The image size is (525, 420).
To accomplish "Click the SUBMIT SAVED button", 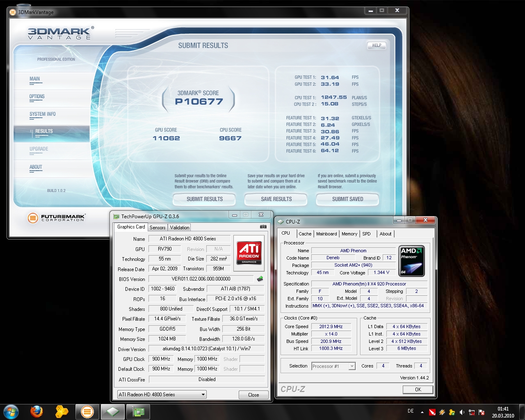I will point(347,199).
